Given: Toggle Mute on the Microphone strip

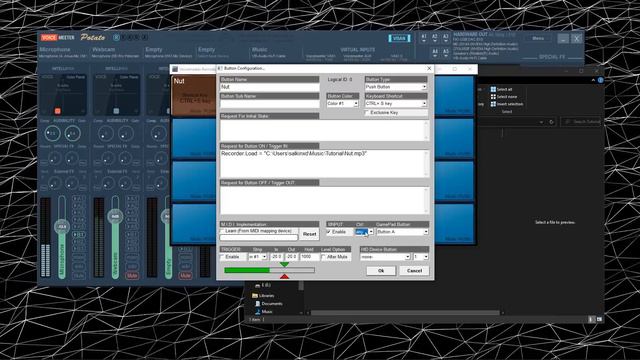Looking at the screenshot, I should point(79,276).
